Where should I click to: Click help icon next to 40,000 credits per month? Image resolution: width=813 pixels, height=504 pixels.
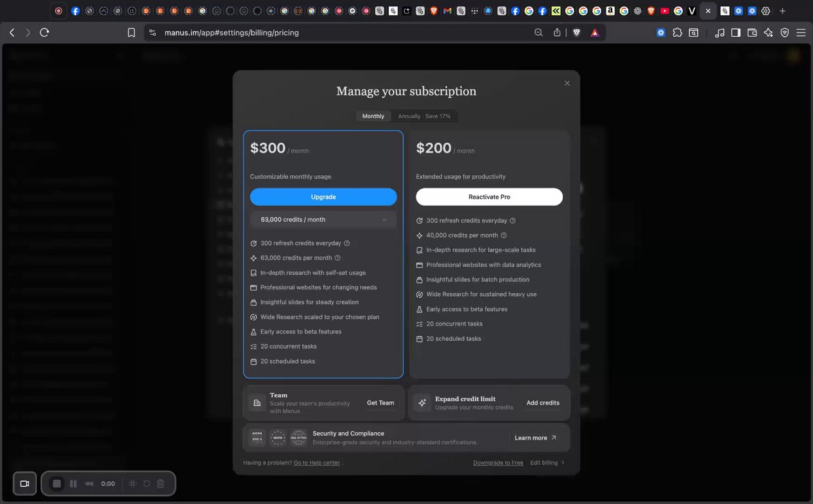(504, 235)
